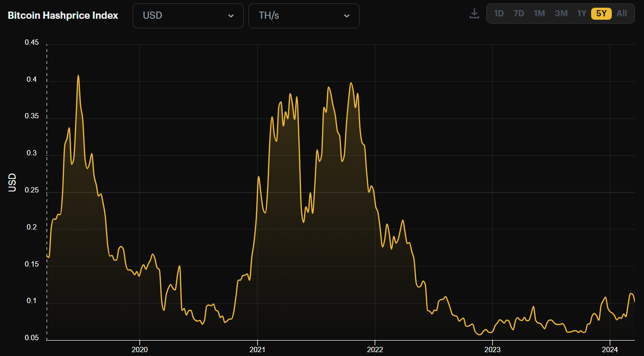644x356 pixels.
Task: Expand the TH/s hashrate unit dropdown
Action: coord(303,15)
